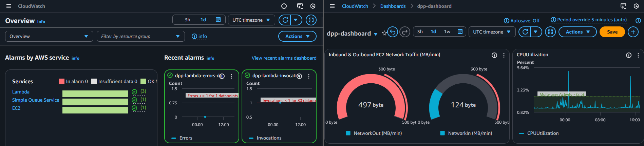Open the EC2 service link
The image size is (644, 146).
16,108
